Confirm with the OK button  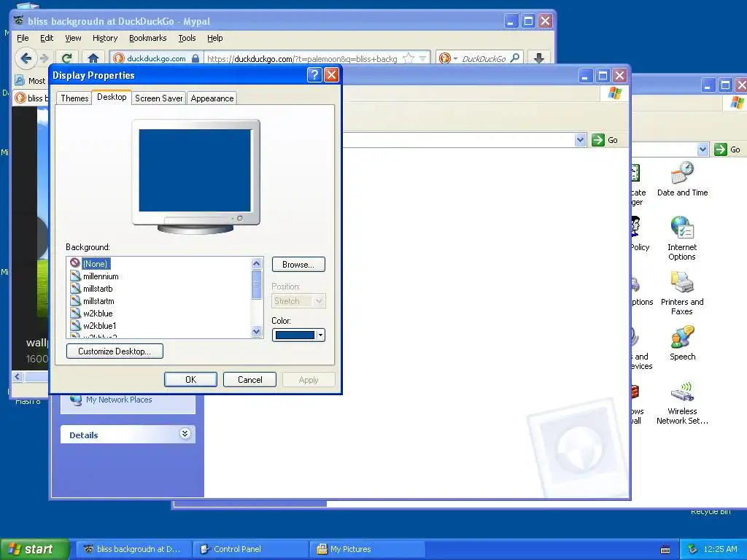click(x=190, y=379)
